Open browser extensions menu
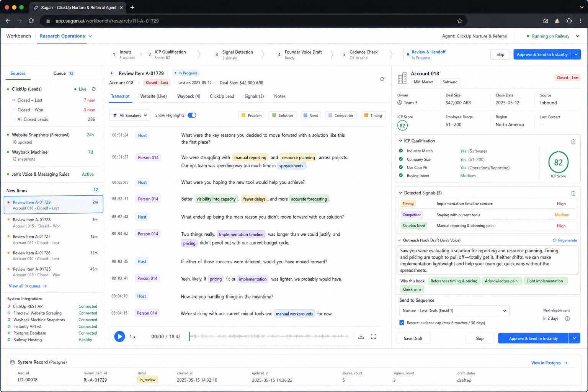588x392 pixels. [569, 21]
